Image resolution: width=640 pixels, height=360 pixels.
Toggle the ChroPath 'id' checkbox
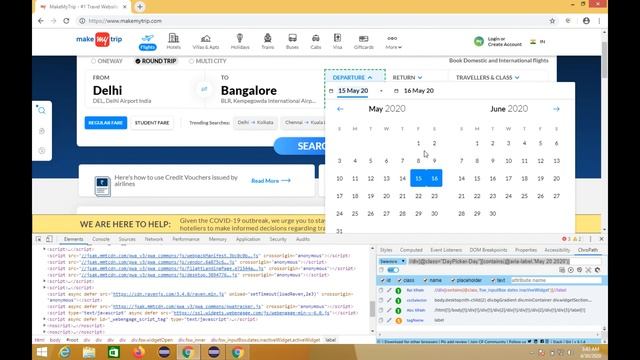click(382, 280)
